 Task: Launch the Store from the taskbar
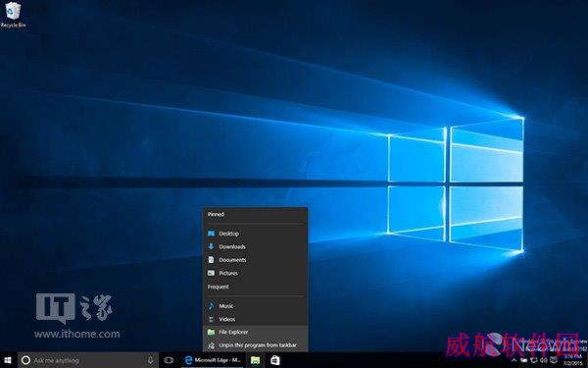(x=275, y=360)
